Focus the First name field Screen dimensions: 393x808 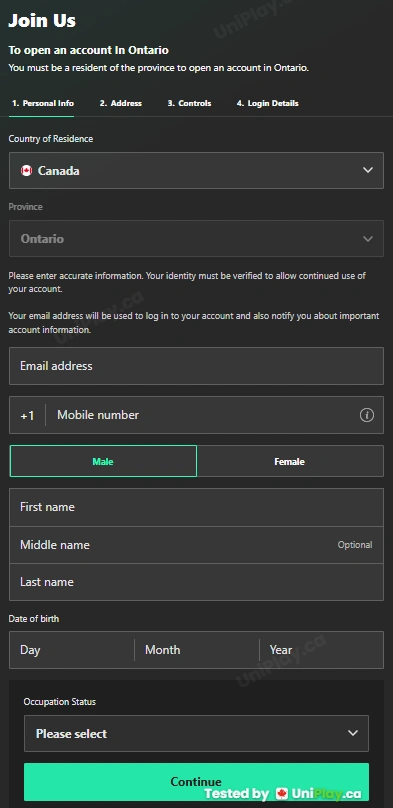[196, 507]
